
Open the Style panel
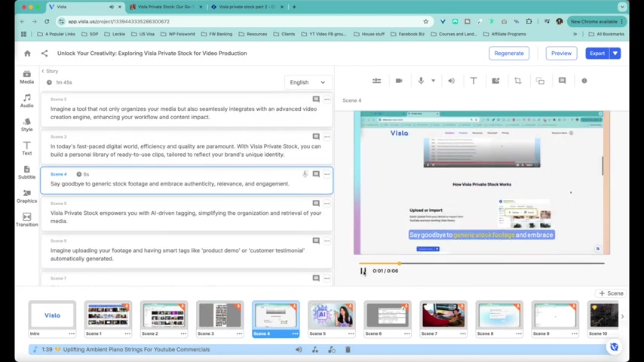click(26, 125)
